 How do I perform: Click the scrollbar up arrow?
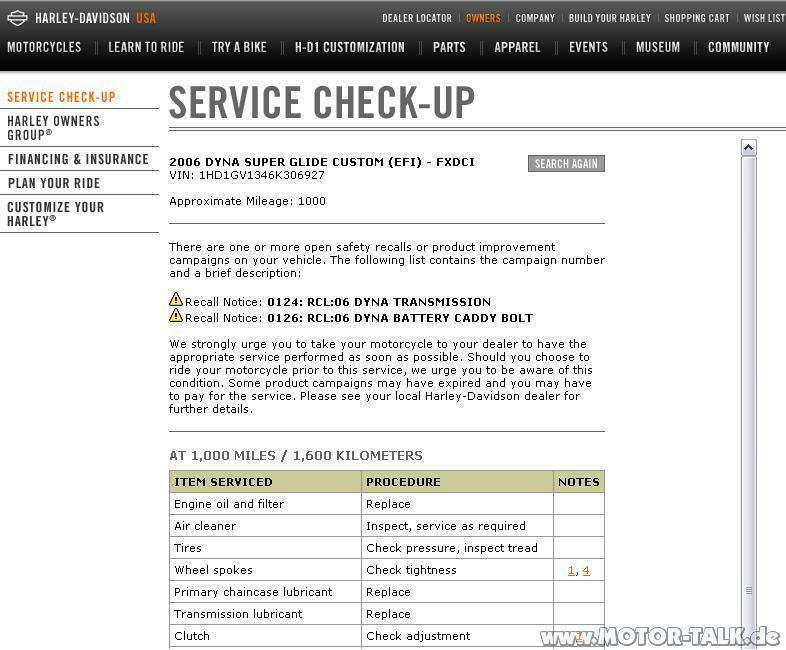pyautogui.click(x=748, y=147)
